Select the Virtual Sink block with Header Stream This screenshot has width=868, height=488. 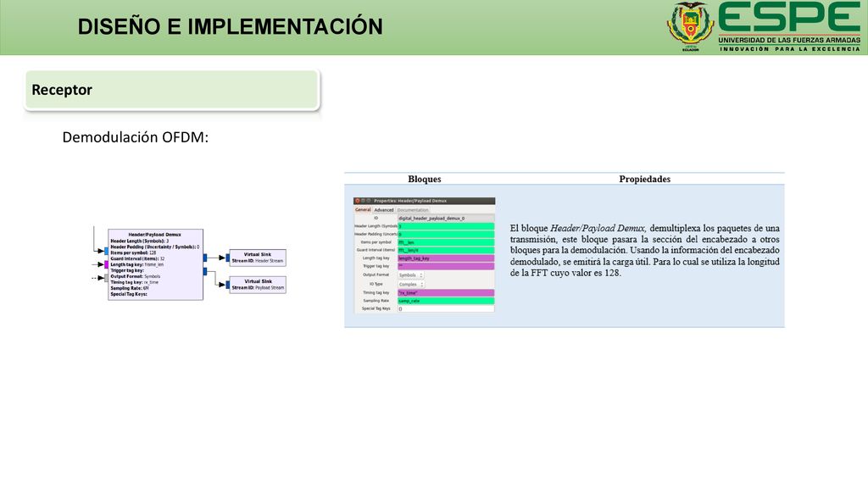point(258,258)
